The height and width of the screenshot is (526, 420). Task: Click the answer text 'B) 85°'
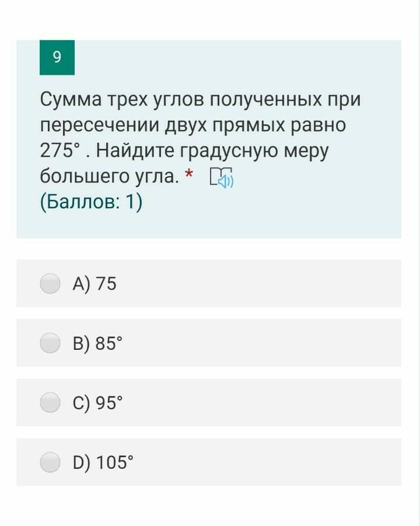point(97,343)
